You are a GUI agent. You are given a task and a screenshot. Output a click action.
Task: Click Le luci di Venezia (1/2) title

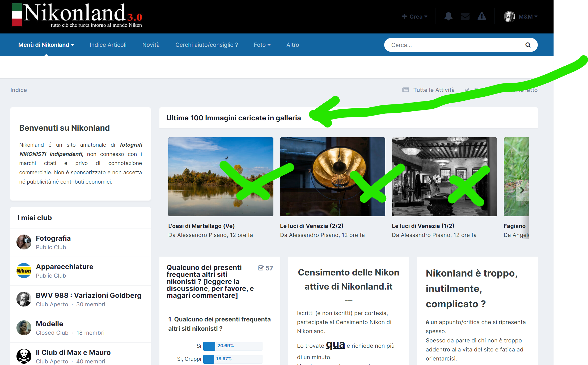coord(423,226)
